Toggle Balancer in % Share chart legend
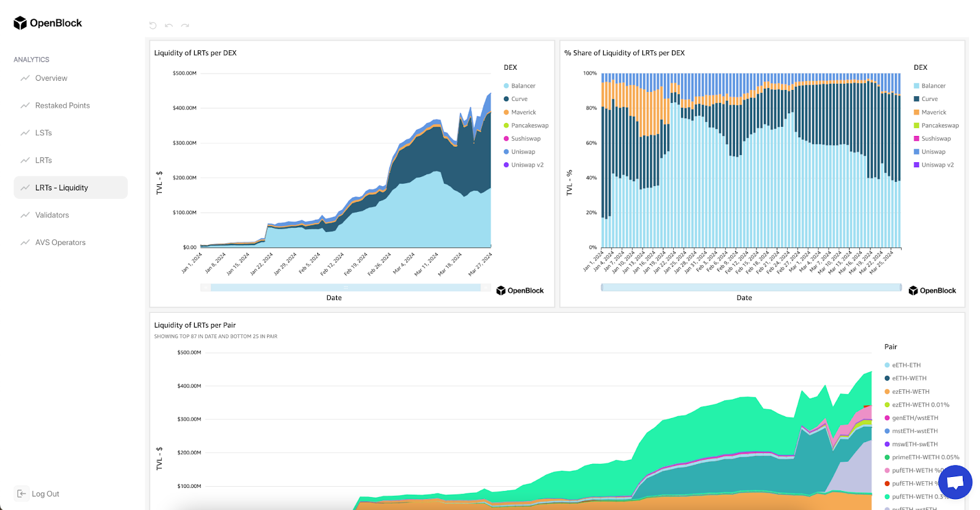Image resolution: width=980 pixels, height=510 pixels. (x=930, y=86)
